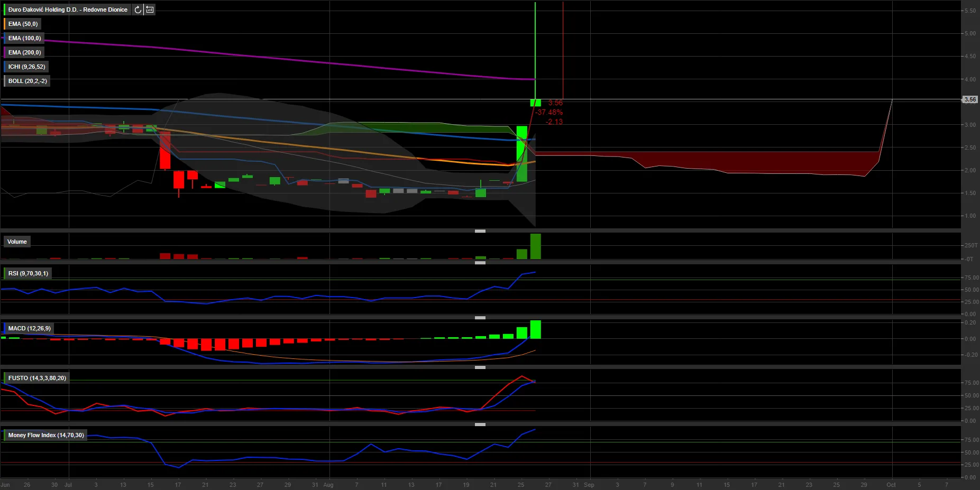Click resize handle above Money Flow Index panel
Screen dimensions: 980x490
click(480, 424)
